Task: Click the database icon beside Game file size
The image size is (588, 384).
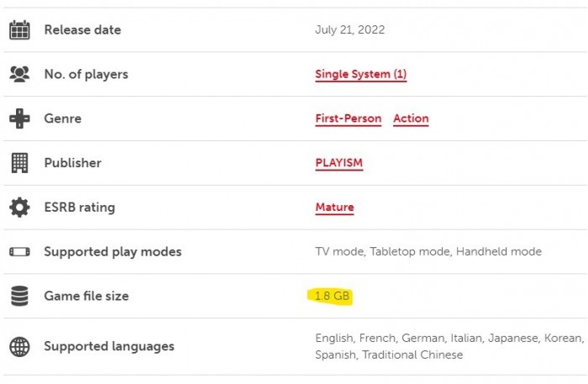Action: tap(19, 296)
